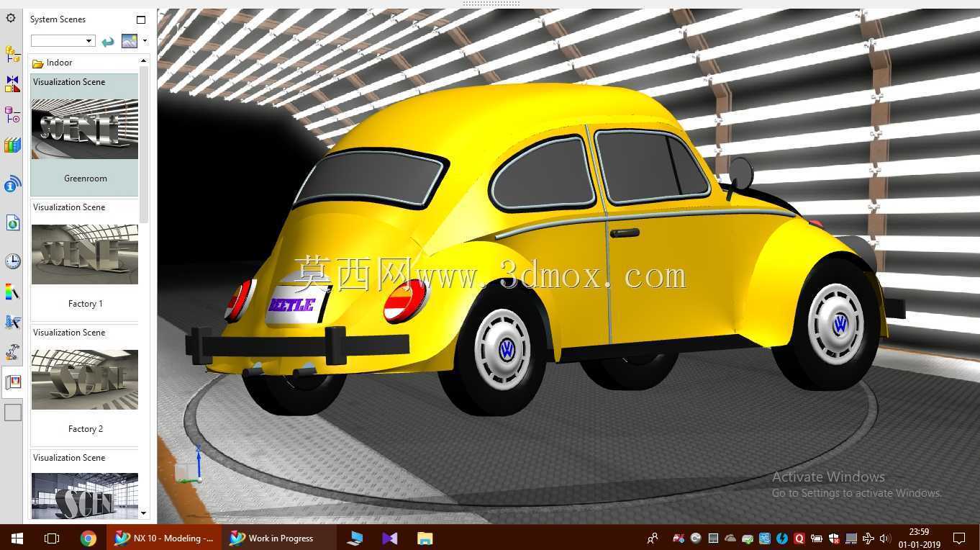Viewport: 980px width, 550px height.
Task: Click the scenes list scroll-down arrow
Action: pyautogui.click(x=144, y=513)
